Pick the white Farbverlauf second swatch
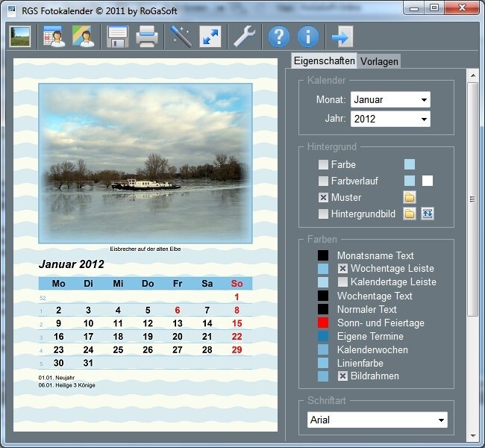Screen dimensions: 485x448 (x=428, y=181)
